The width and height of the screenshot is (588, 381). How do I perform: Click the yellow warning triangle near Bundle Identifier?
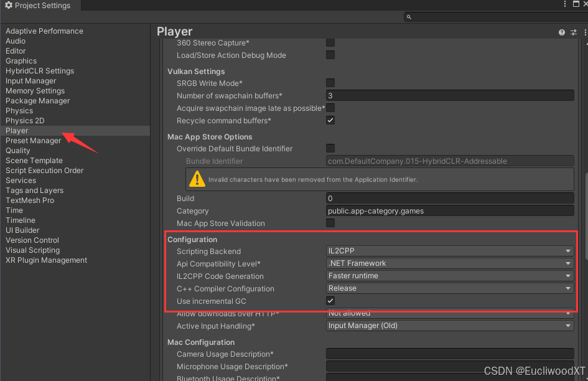pyautogui.click(x=197, y=179)
